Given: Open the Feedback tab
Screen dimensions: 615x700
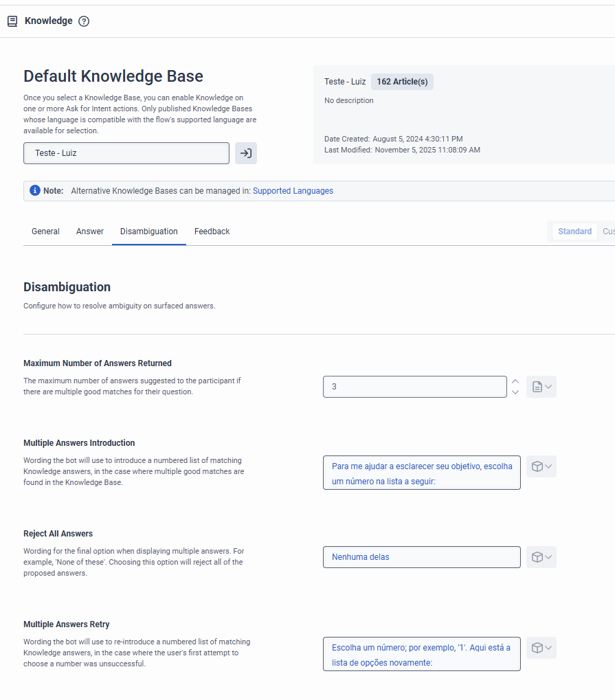Looking at the screenshot, I should (x=212, y=232).
